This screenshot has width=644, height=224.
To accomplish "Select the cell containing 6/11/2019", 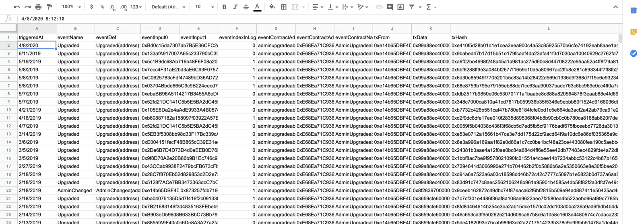I will [x=37, y=53].
